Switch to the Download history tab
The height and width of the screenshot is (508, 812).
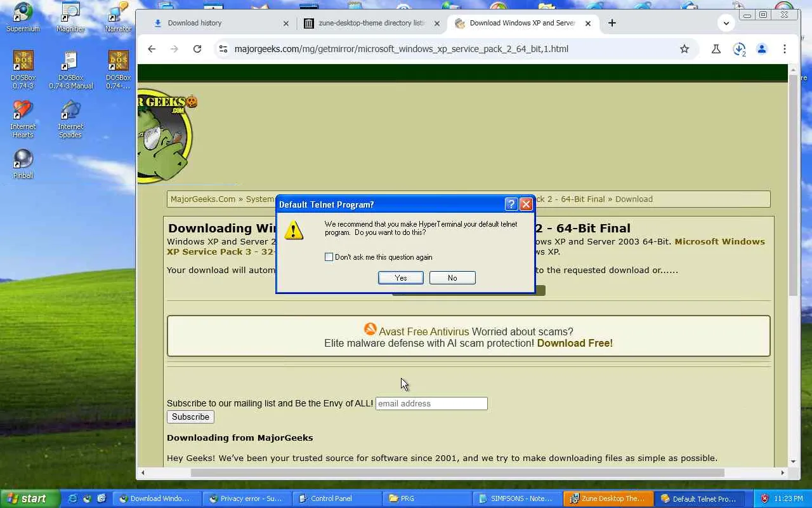tap(220, 23)
